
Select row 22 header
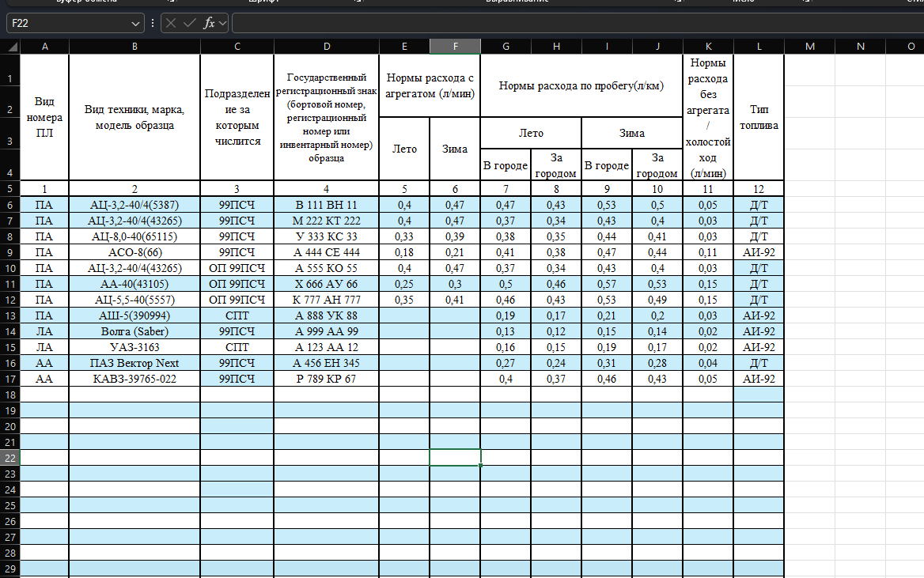[10, 458]
